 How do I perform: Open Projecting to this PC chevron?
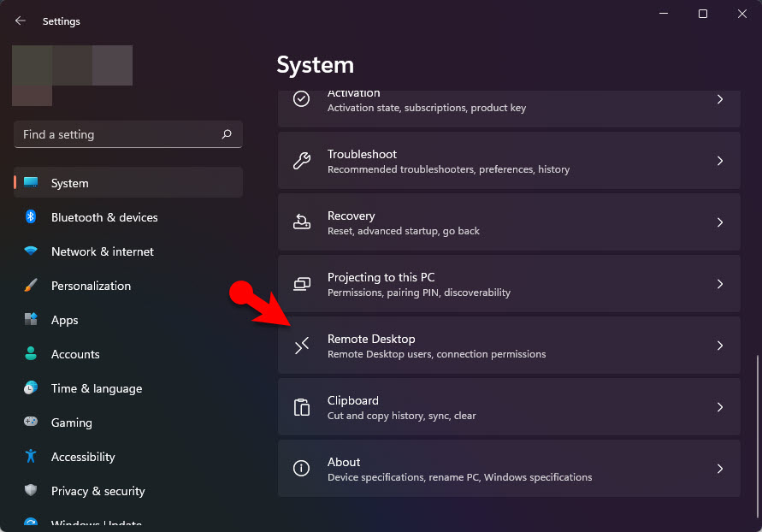pos(720,284)
